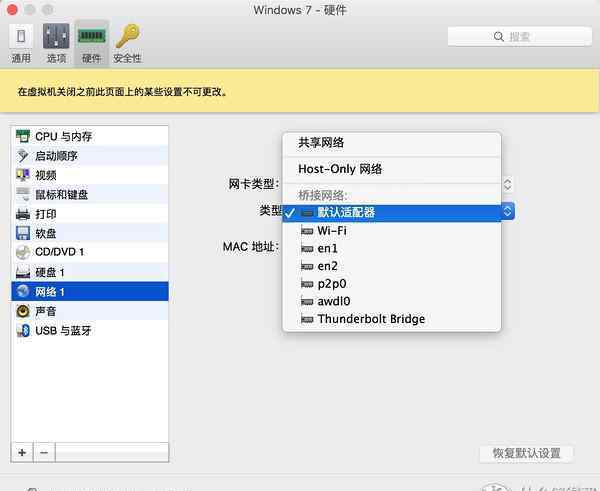Choose Host-Only 网络 option
This screenshot has width=600, height=491.
tap(392, 169)
